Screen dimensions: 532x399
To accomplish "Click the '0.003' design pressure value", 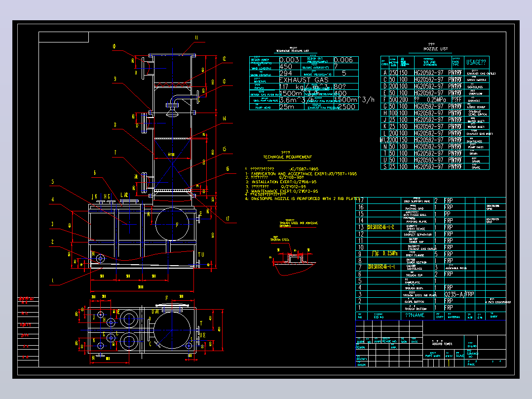I will [x=289, y=60].
